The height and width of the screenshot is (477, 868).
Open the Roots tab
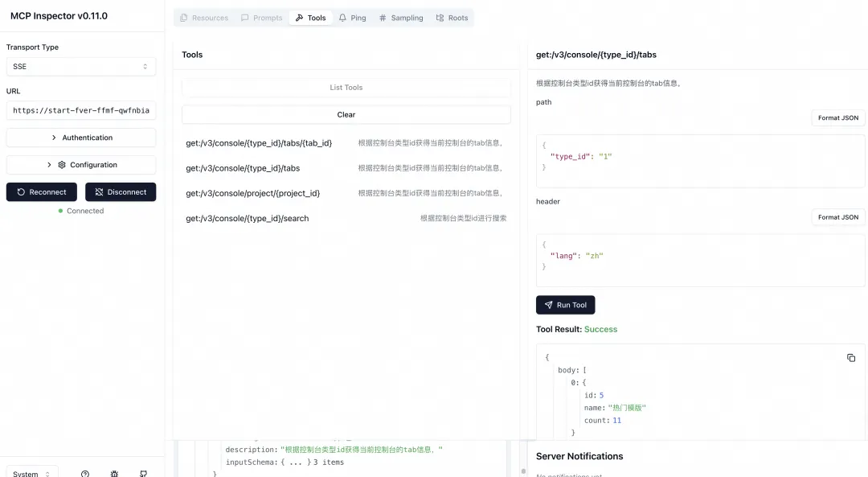[x=452, y=18]
